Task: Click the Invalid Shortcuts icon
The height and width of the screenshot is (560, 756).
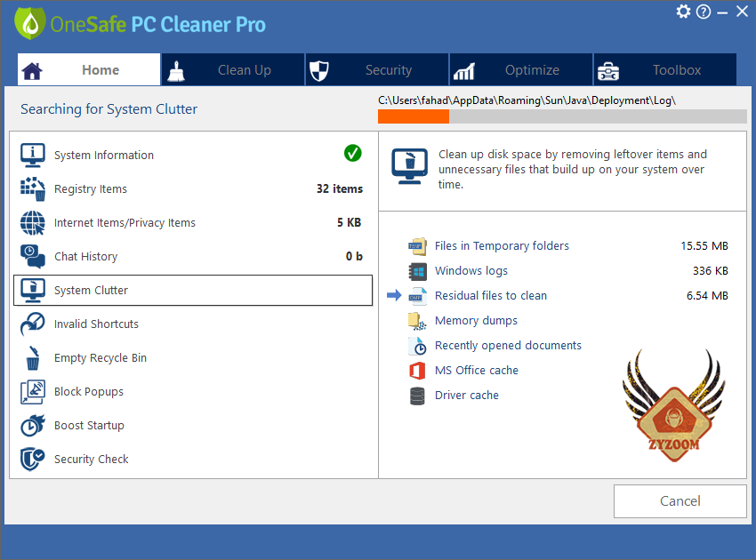Action: click(33, 324)
